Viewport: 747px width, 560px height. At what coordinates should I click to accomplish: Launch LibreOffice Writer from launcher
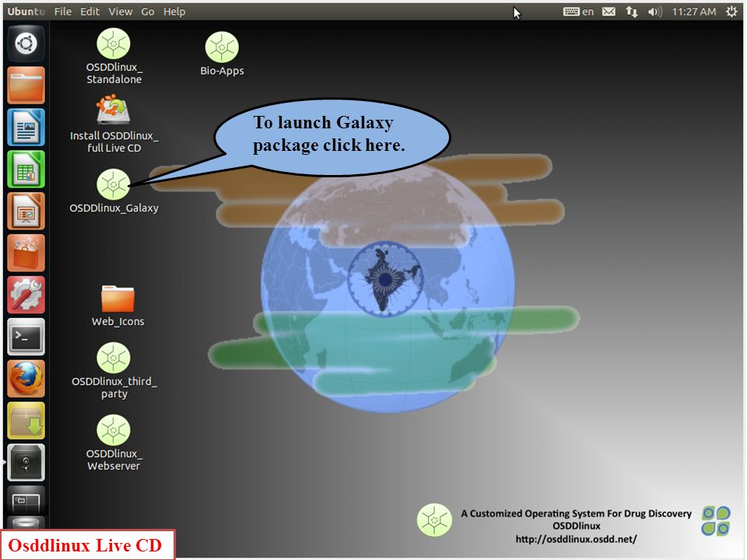pos(26,127)
